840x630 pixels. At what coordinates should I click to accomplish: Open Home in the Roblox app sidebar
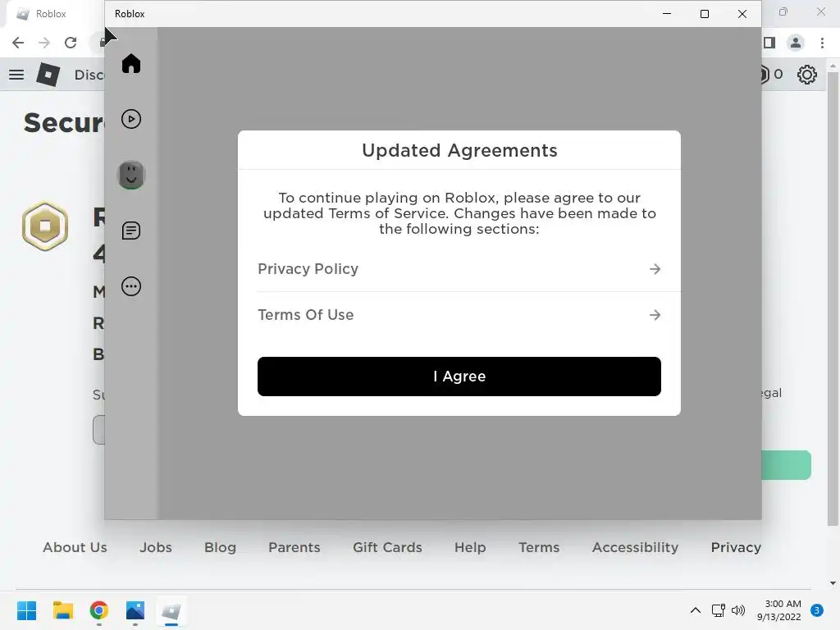point(131,64)
